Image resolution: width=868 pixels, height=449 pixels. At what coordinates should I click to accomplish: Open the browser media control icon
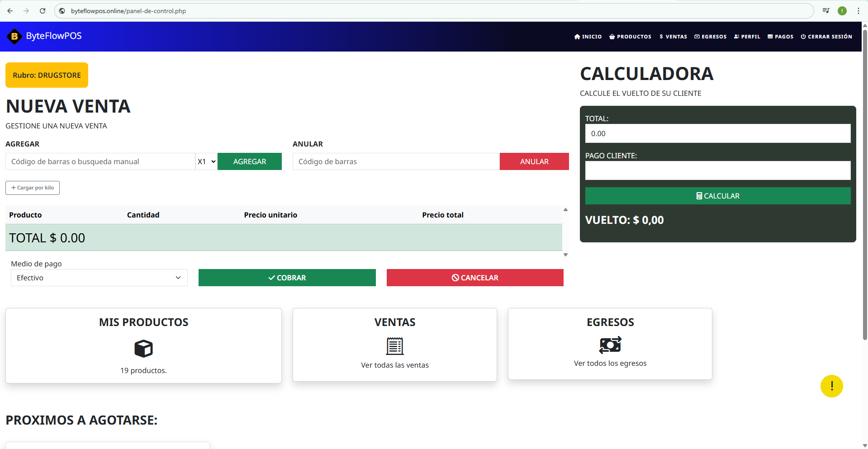click(x=826, y=11)
